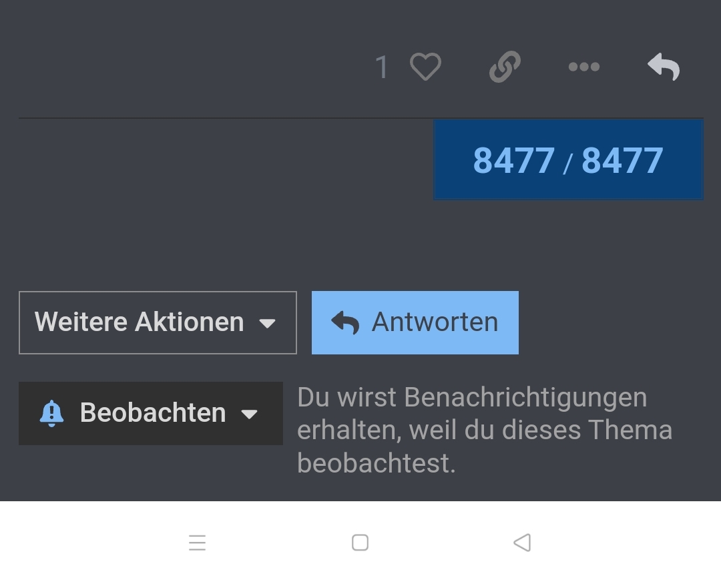Expand the caret next to Weitere Aktionen

pyautogui.click(x=267, y=323)
